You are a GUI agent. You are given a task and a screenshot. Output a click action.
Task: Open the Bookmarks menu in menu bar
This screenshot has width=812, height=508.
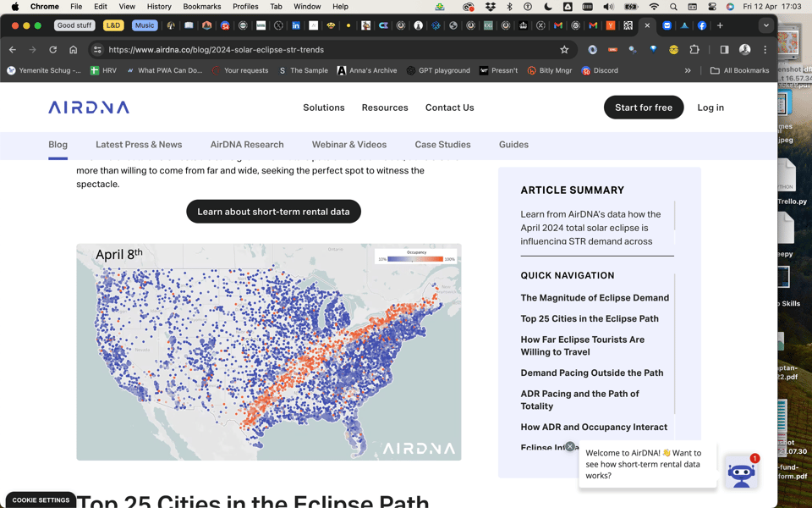pos(202,7)
